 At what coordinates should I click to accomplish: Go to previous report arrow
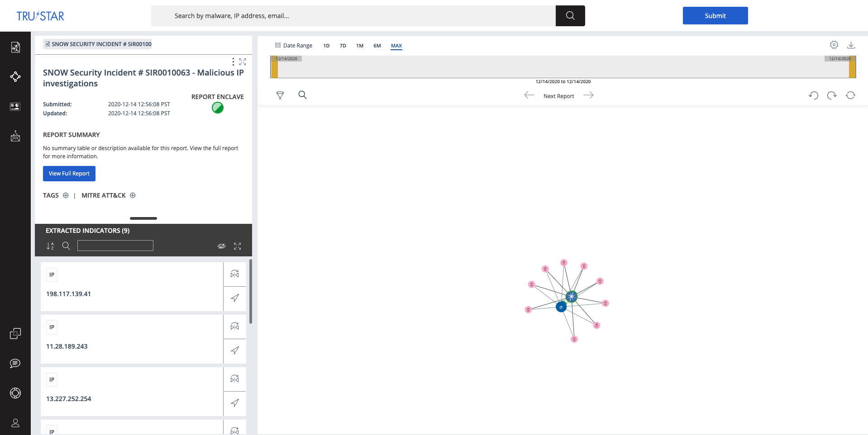(x=529, y=95)
